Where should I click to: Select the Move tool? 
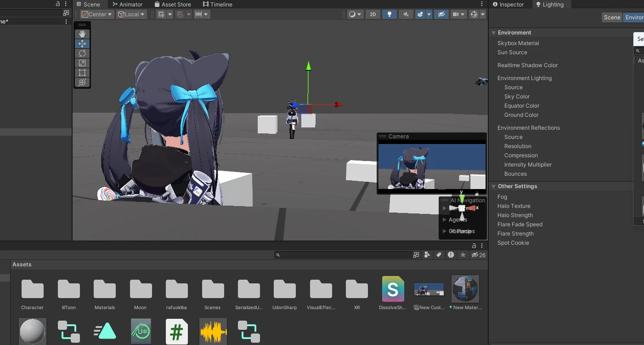point(82,44)
